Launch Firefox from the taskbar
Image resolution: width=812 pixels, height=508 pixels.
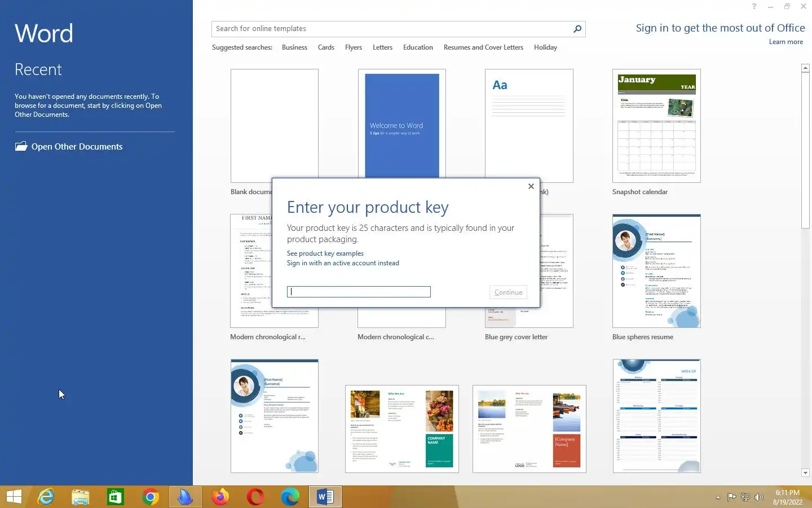(x=220, y=497)
